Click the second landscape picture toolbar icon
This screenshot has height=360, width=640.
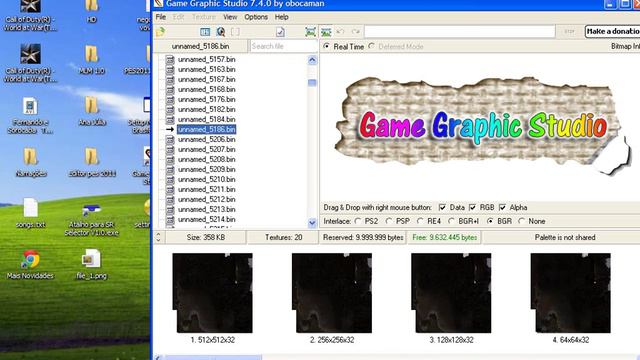[x=326, y=32]
